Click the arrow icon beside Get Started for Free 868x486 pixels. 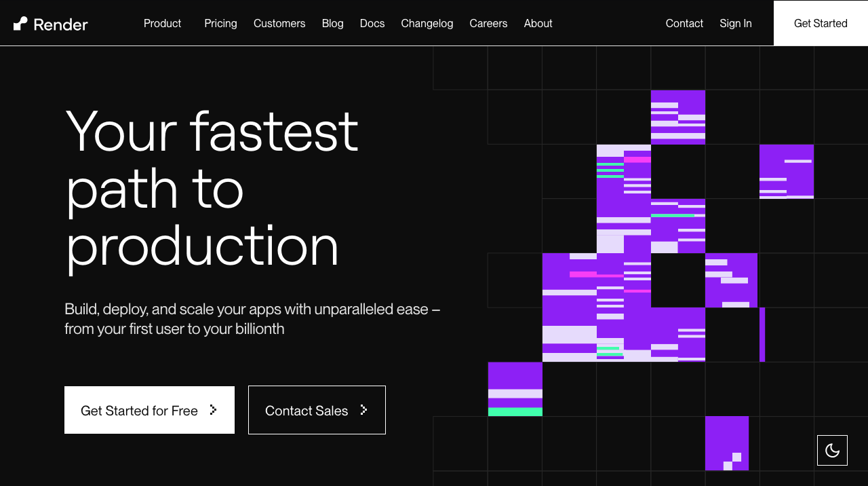pos(213,410)
